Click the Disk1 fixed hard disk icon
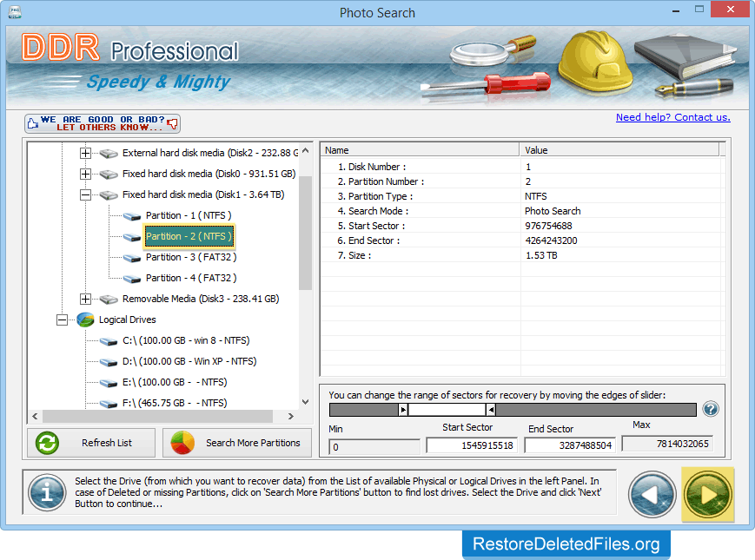 click(x=109, y=194)
